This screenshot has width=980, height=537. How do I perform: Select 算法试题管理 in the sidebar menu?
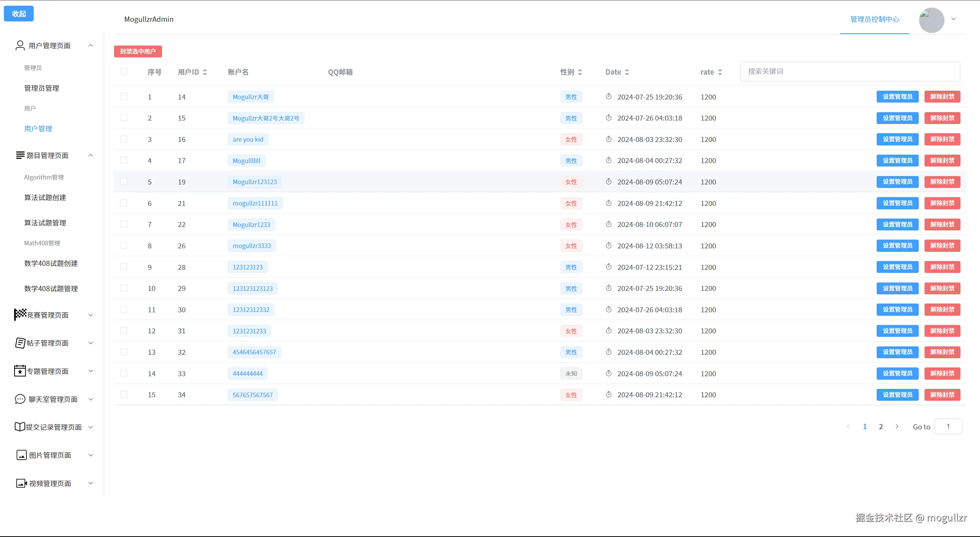coord(45,223)
